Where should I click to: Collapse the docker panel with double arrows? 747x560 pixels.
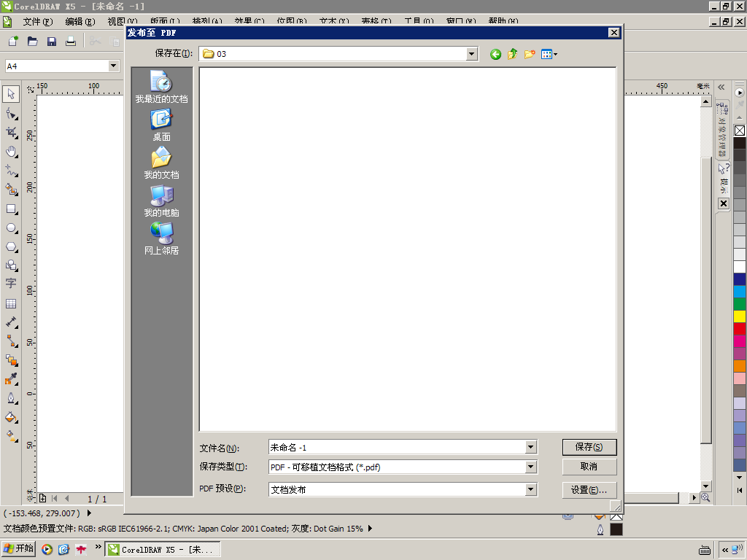(721, 87)
